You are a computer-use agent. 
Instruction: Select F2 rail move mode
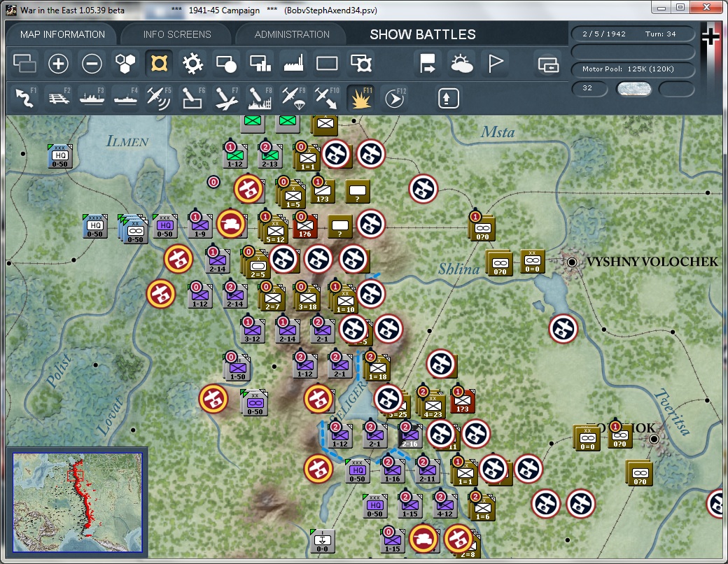tap(59, 98)
